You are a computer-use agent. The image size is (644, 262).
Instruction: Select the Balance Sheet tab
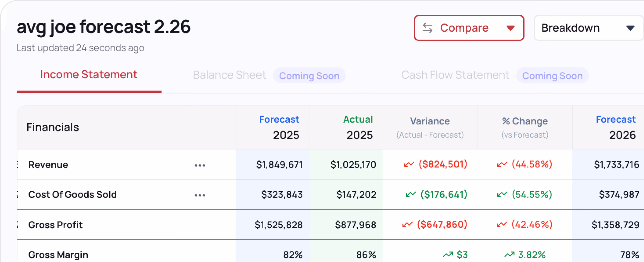(229, 75)
